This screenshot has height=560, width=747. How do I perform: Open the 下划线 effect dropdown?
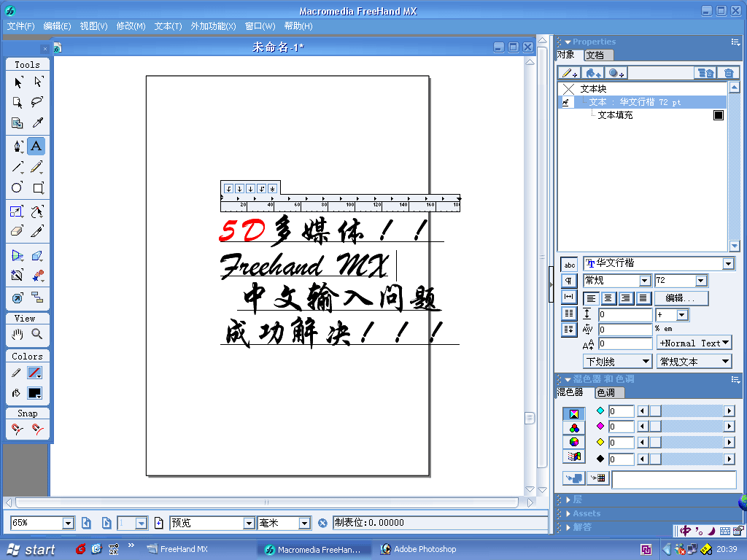(x=617, y=362)
